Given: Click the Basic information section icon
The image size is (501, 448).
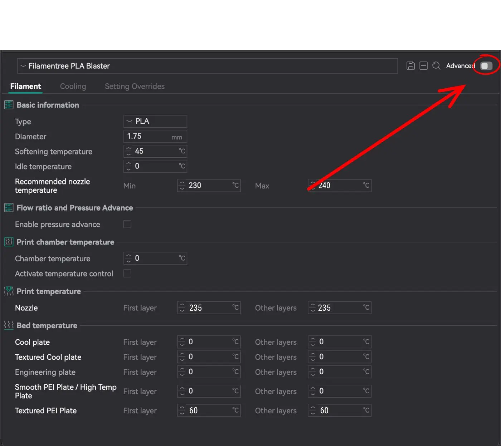Looking at the screenshot, I should 9,105.
